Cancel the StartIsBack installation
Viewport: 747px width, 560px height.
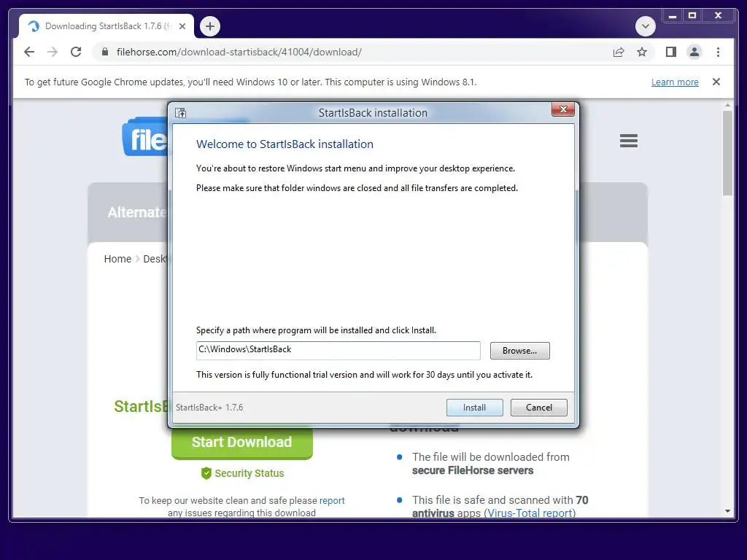click(x=539, y=408)
